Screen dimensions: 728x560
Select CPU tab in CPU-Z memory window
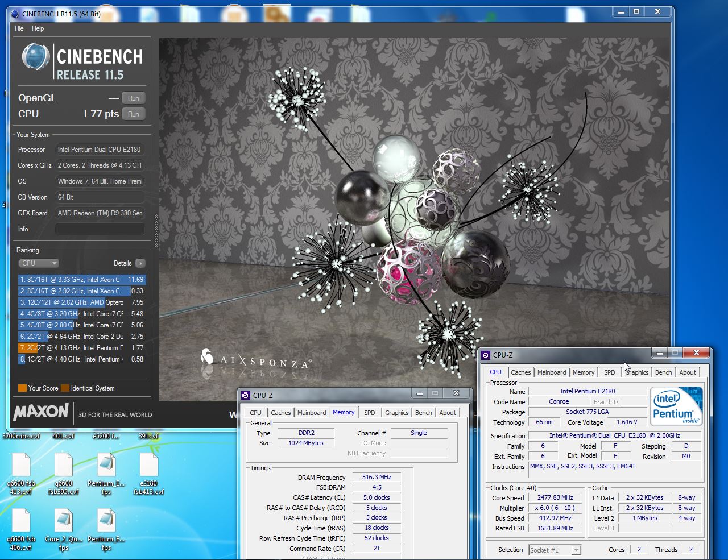[x=256, y=413]
